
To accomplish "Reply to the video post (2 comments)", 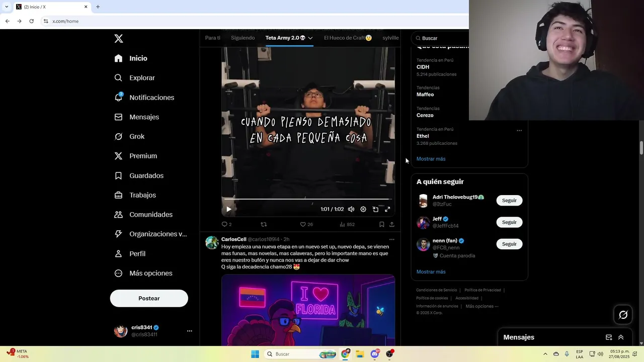I will pyautogui.click(x=226, y=224).
